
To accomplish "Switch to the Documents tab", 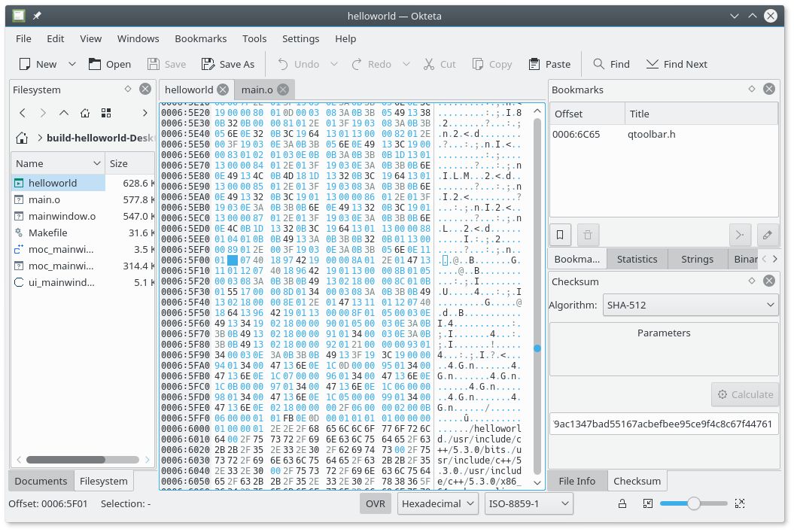I will click(x=41, y=481).
